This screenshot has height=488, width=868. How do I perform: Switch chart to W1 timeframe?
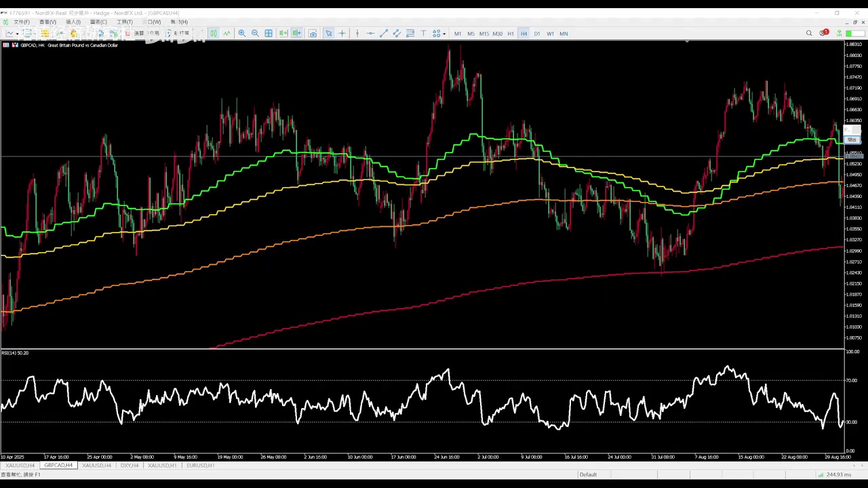[550, 33]
